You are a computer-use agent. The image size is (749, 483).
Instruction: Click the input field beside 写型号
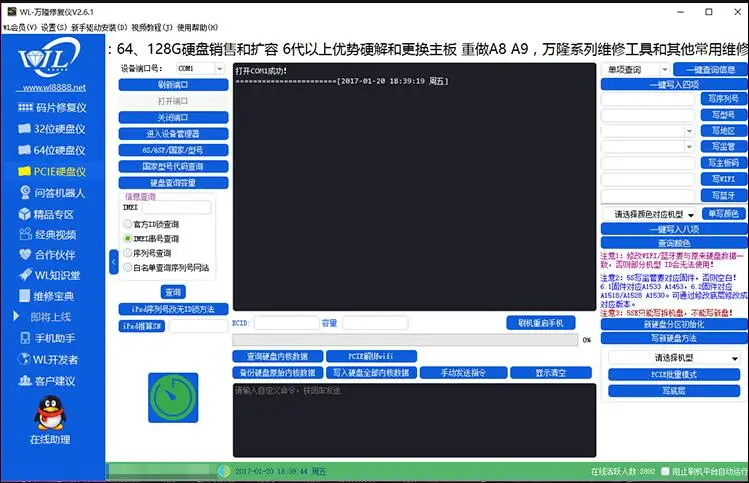(647, 115)
